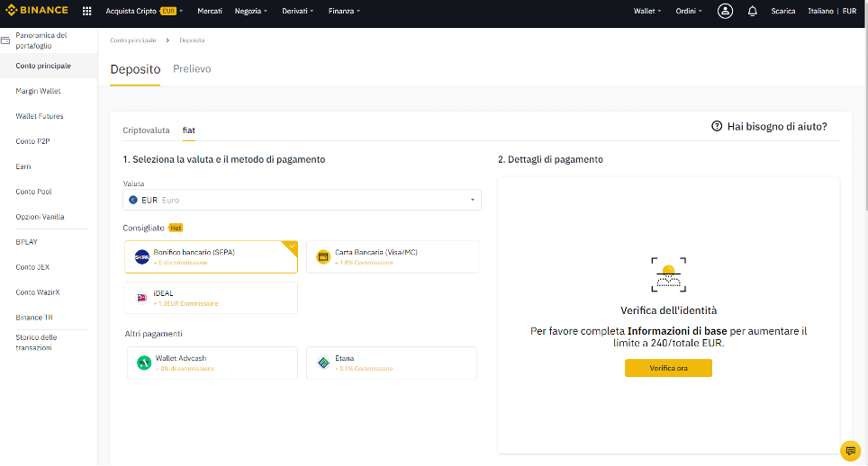This screenshot has width=868, height=466.
Task: Open Conto WazirX in sidebar
Action: [38, 292]
